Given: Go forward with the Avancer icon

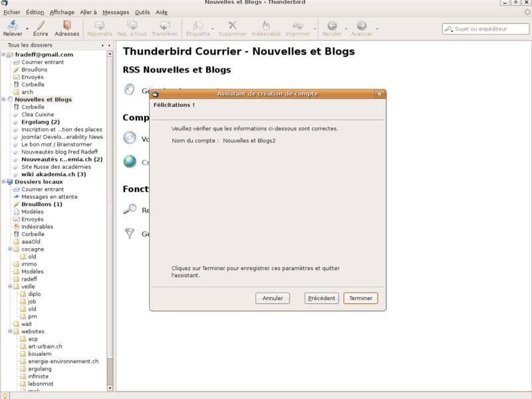Looking at the screenshot, I should tap(362, 25).
